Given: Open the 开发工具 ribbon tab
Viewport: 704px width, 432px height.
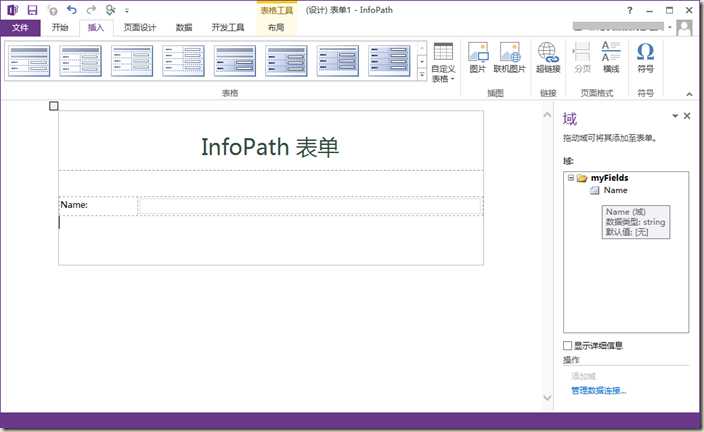Looking at the screenshot, I should click(x=228, y=28).
